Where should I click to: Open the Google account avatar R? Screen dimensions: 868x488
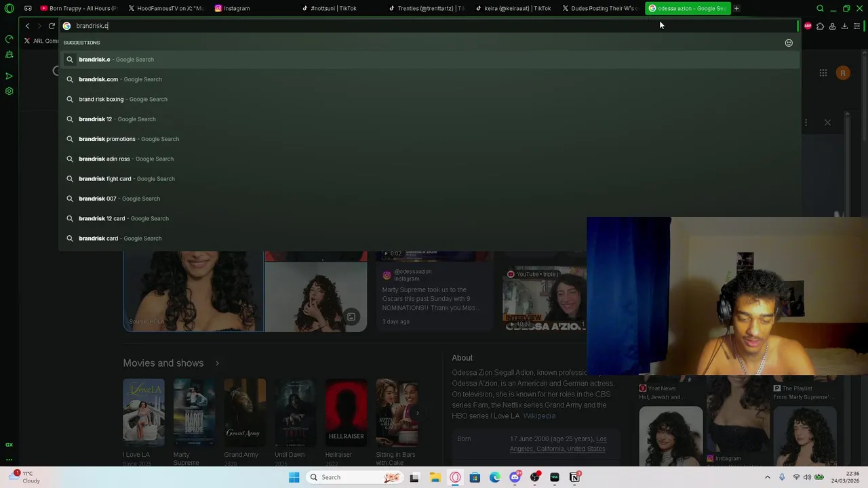tap(843, 73)
